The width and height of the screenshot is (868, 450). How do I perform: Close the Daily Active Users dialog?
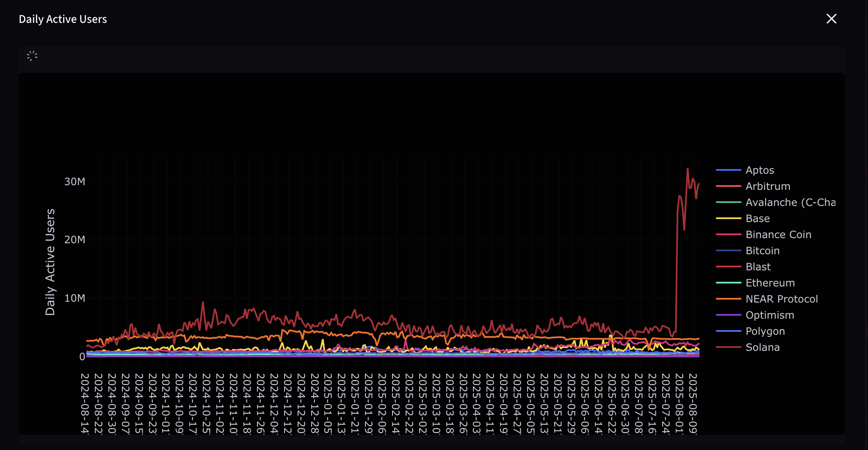(x=831, y=19)
